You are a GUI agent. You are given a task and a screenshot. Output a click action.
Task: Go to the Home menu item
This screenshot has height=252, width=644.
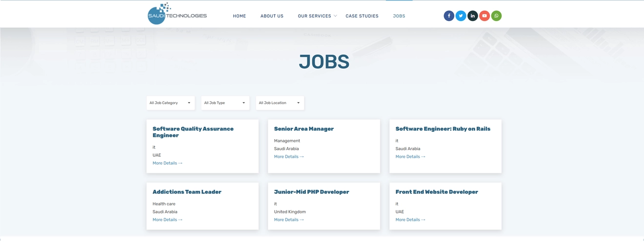[239, 16]
